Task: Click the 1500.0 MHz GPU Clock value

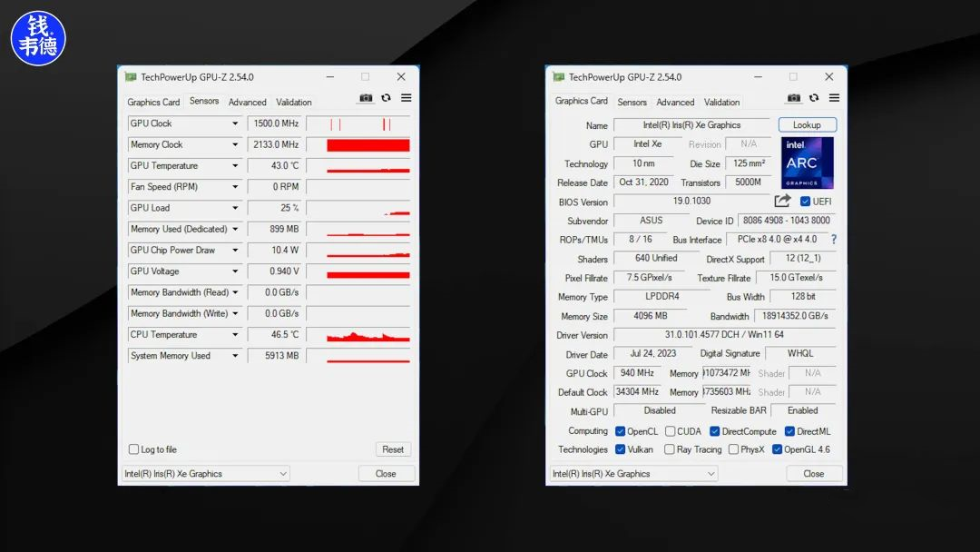Action: (x=275, y=123)
